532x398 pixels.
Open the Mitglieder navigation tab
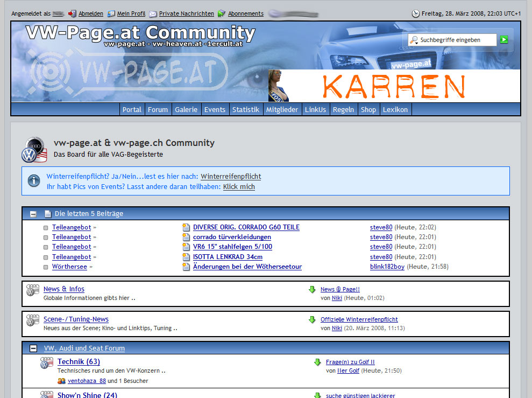coord(282,109)
